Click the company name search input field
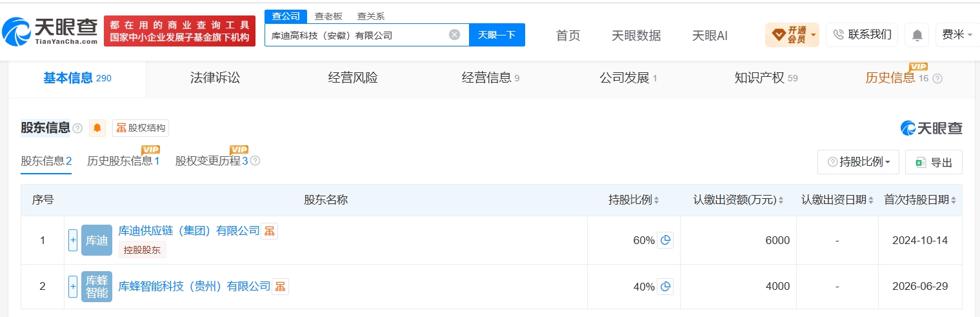This screenshot has width=980, height=317. (x=357, y=35)
